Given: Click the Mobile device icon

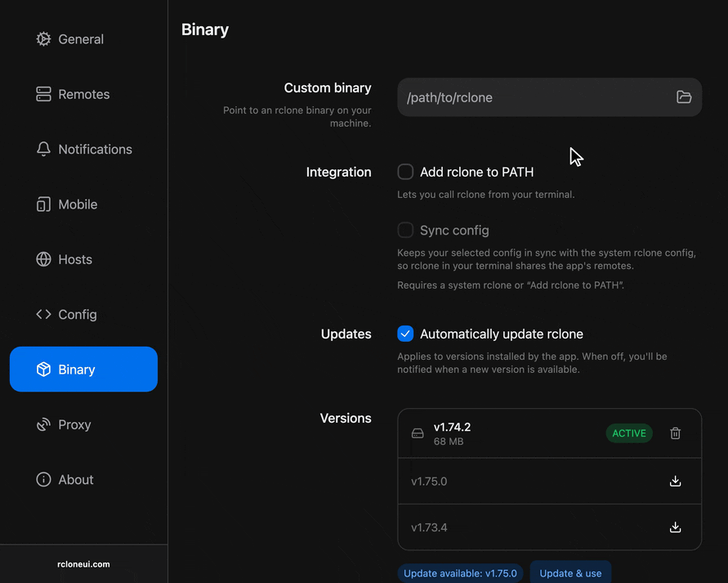Looking at the screenshot, I should click(x=43, y=204).
